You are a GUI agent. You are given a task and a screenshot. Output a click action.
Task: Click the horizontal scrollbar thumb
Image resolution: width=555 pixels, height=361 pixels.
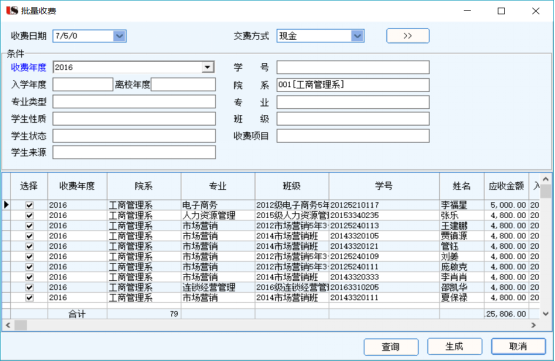[21, 325]
